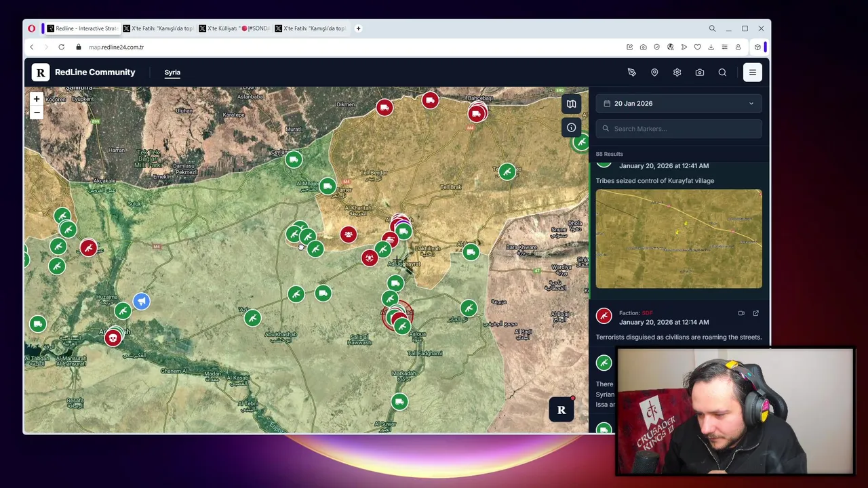The image size is (868, 488).
Task: Toggle the hamburger sidebar menu button
Action: point(752,73)
